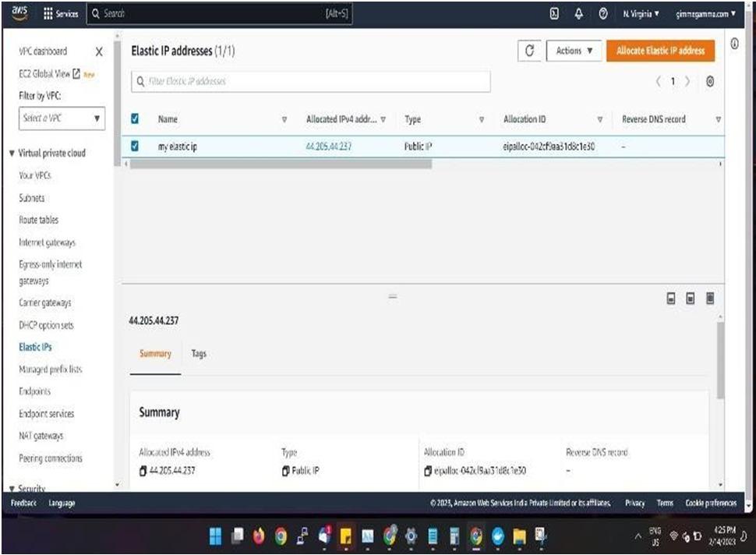Viewport: 756px width, 555px height.
Task: Open NAT gateways in the sidebar
Action: 41,436
